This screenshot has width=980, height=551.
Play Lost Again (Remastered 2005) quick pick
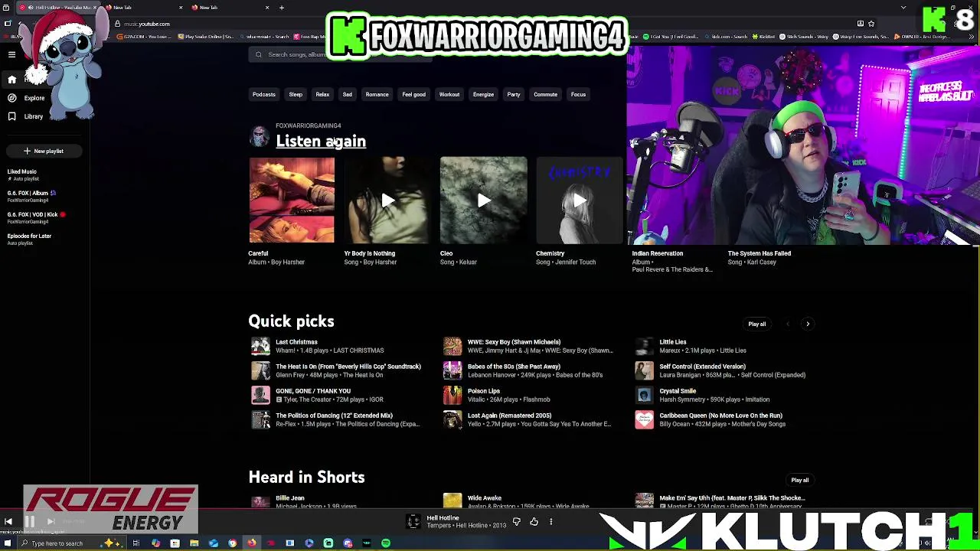(452, 419)
